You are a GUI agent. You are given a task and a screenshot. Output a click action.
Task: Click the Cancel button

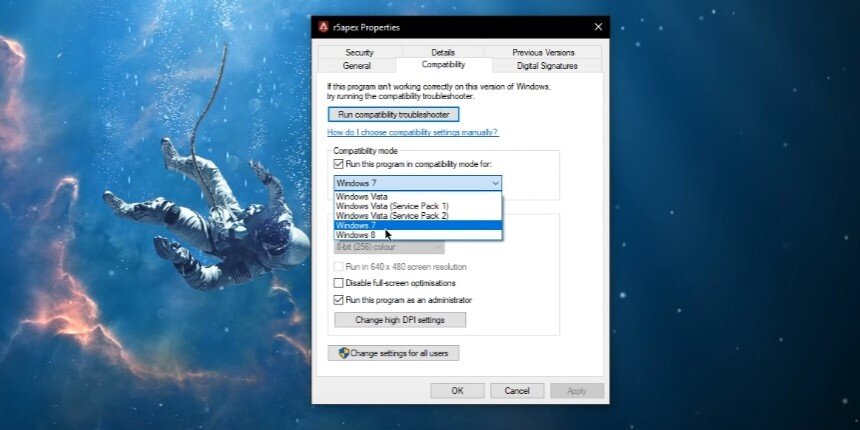(517, 391)
